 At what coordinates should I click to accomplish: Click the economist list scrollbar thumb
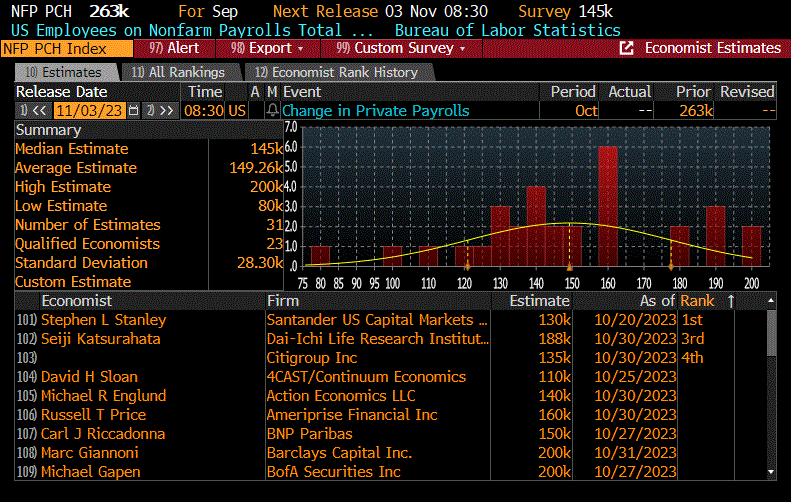[771, 333]
